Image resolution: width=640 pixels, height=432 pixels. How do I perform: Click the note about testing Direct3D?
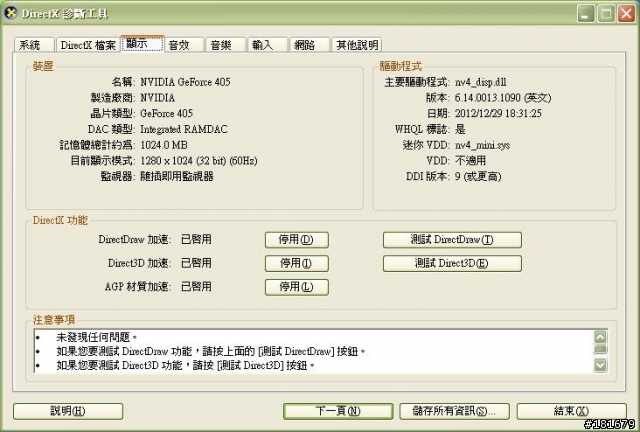tap(185, 365)
